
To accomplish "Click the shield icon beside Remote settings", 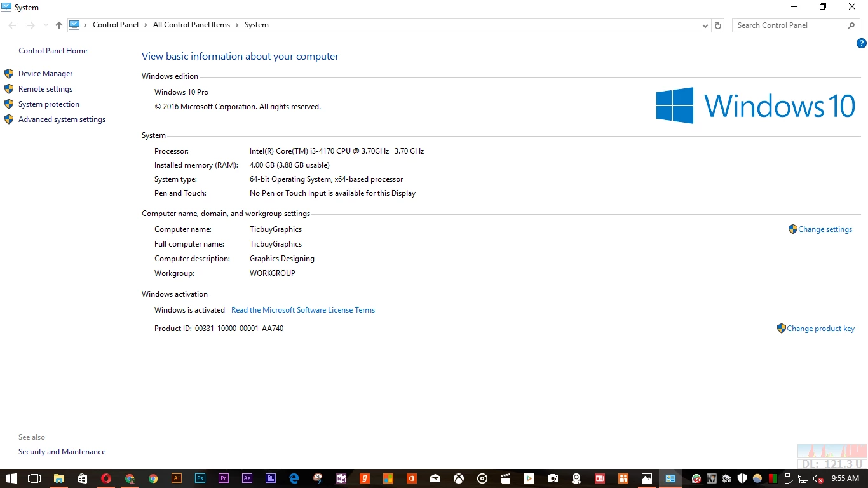I will click(9, 89).
